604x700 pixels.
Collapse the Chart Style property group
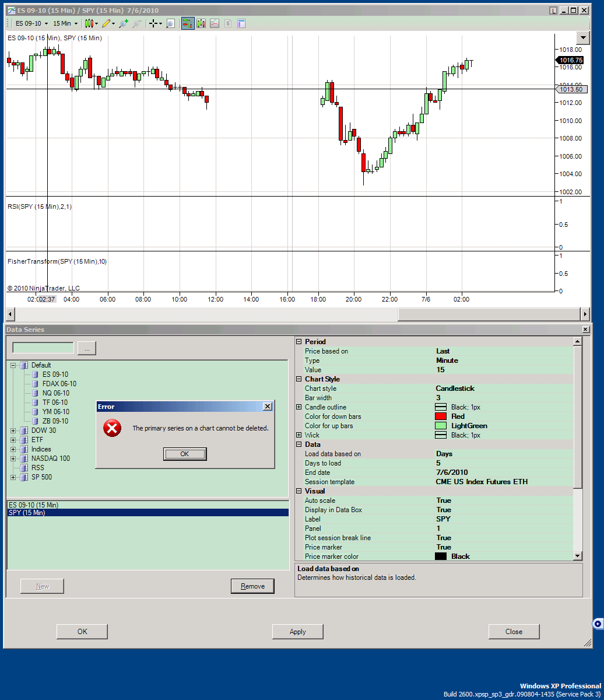299,379
